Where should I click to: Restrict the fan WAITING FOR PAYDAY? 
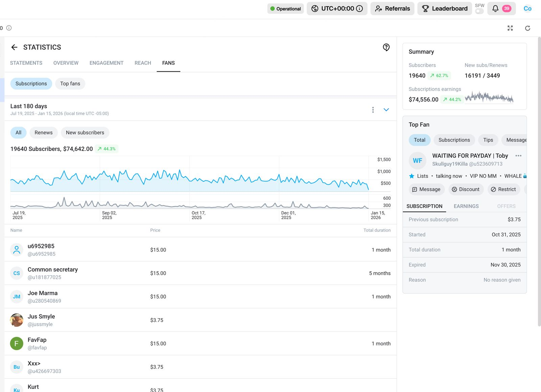(503, 189)
